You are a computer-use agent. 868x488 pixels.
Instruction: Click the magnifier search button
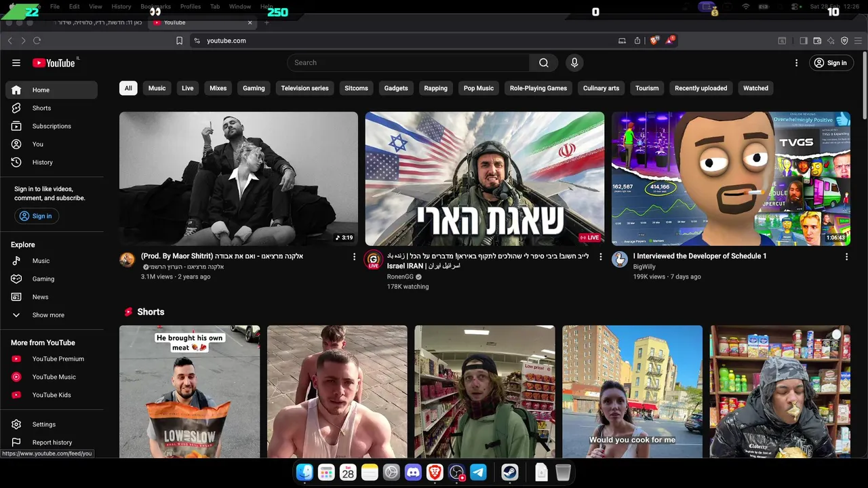point(543,62)
